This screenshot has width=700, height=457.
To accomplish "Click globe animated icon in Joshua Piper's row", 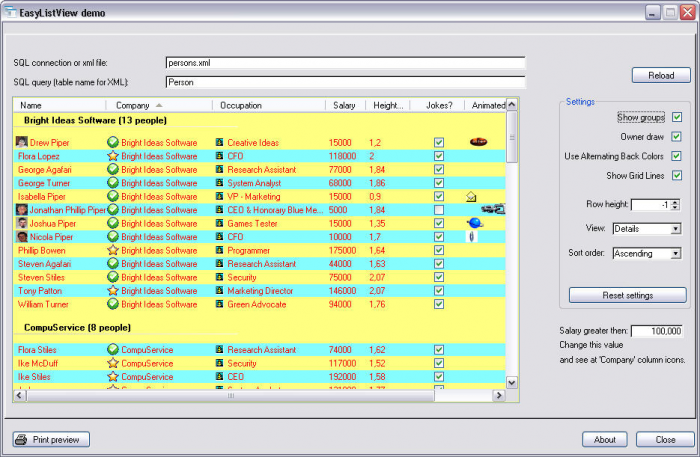I will [475, 223].
